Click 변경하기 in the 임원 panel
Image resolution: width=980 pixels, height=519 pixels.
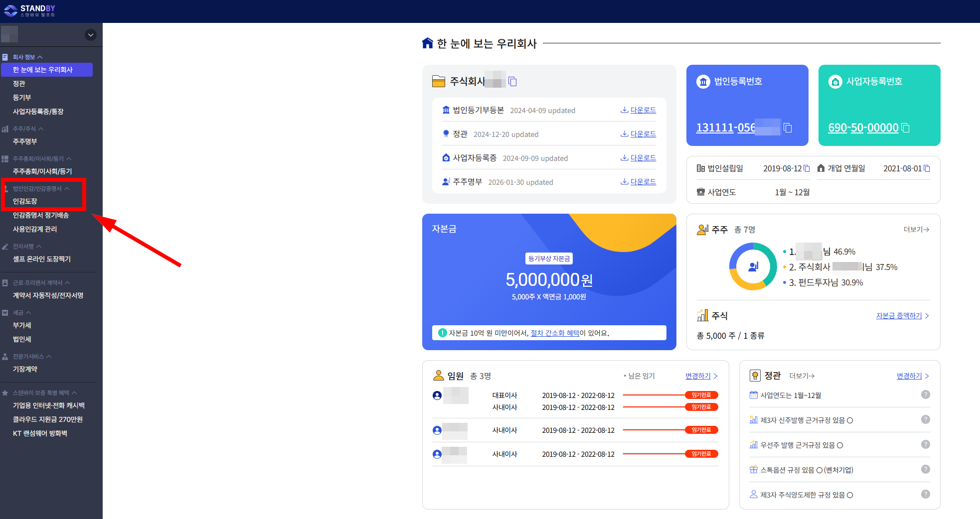pyautogui.click(x=697, y=376)
